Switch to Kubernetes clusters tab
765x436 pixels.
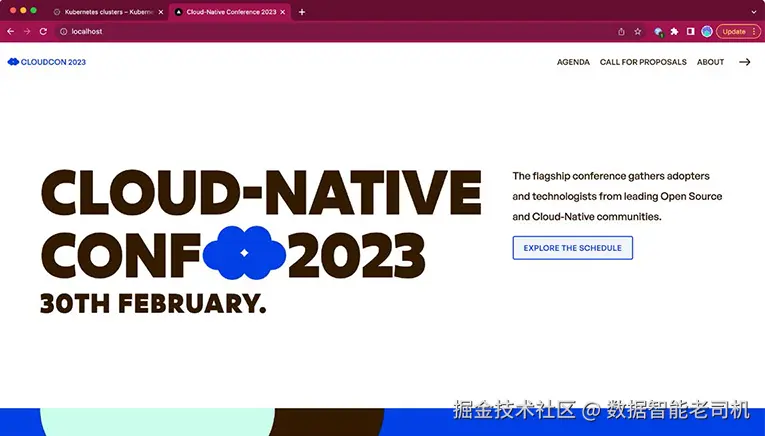coord(109,12)
